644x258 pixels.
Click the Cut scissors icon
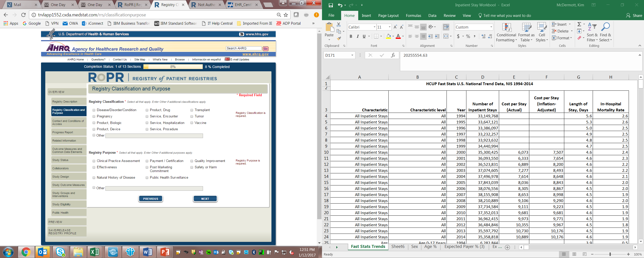click(339, 25)
